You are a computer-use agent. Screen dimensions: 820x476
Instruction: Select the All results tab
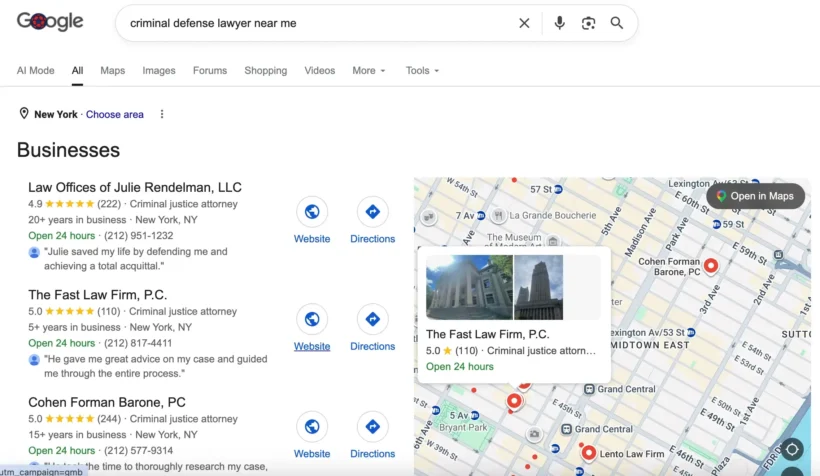pos(77,71)
